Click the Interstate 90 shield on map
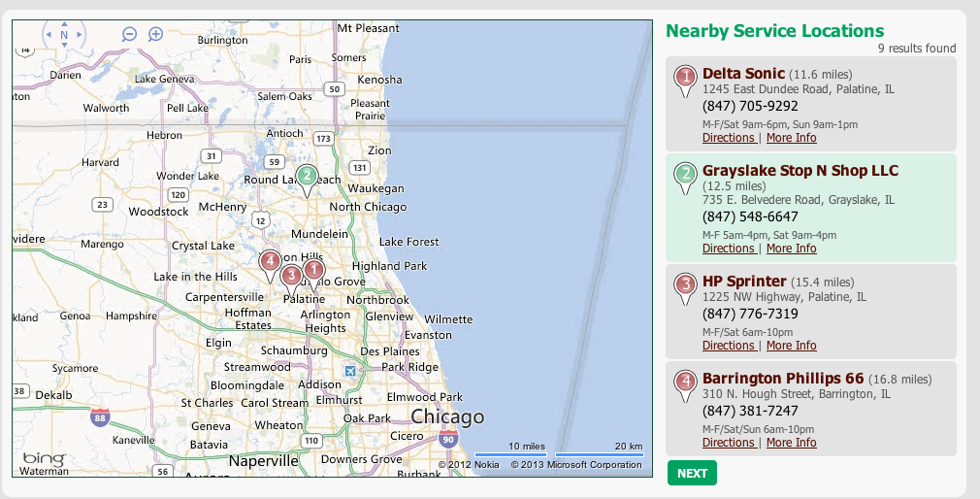 click(x=448, y=439)
